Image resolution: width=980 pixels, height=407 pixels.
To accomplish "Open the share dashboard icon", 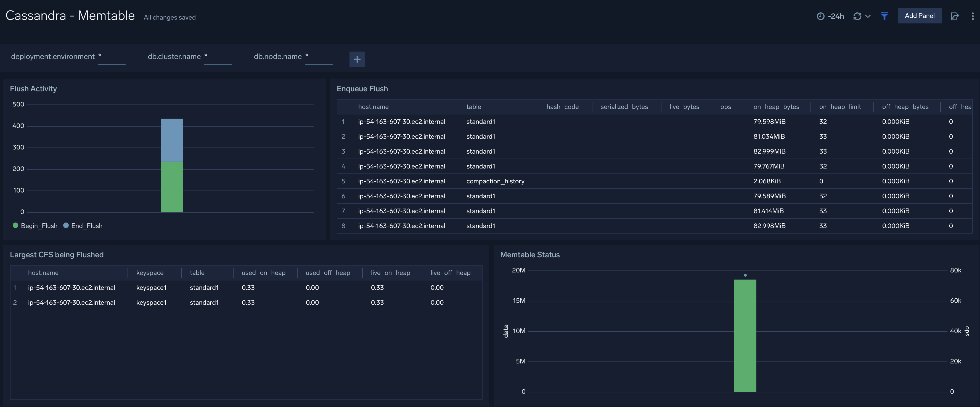I will [955, 16].
